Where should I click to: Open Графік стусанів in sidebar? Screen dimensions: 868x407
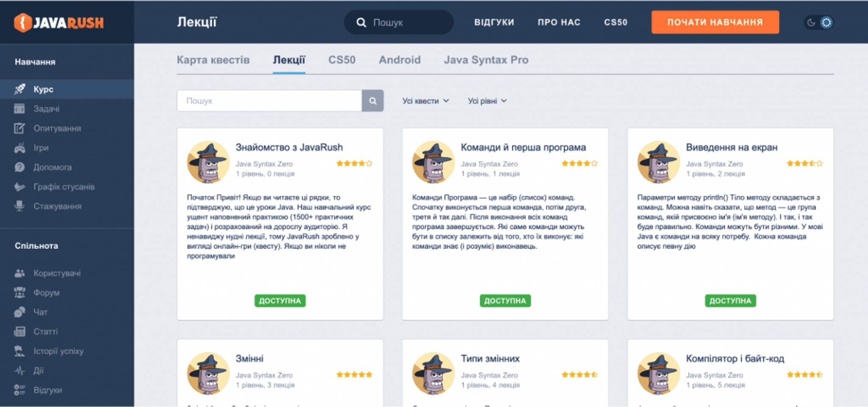[64, 187]
